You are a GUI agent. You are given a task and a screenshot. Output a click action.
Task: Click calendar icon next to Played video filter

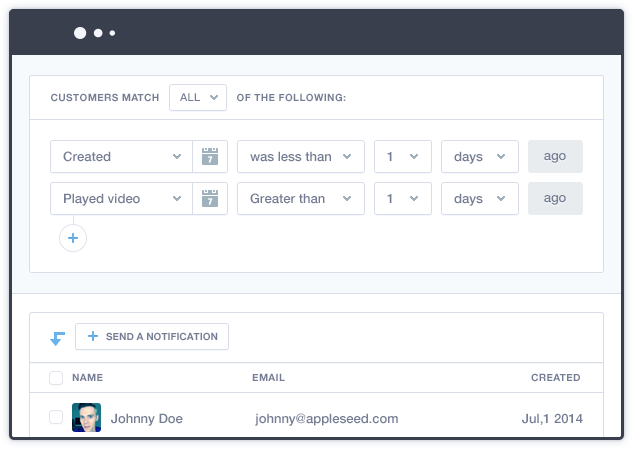210,199
